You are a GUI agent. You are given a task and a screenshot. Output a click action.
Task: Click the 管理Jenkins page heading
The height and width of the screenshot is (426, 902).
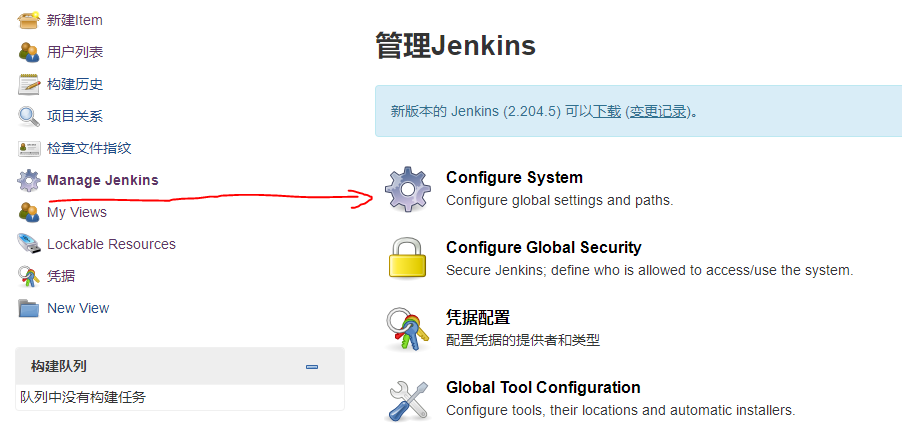point(456,45)
